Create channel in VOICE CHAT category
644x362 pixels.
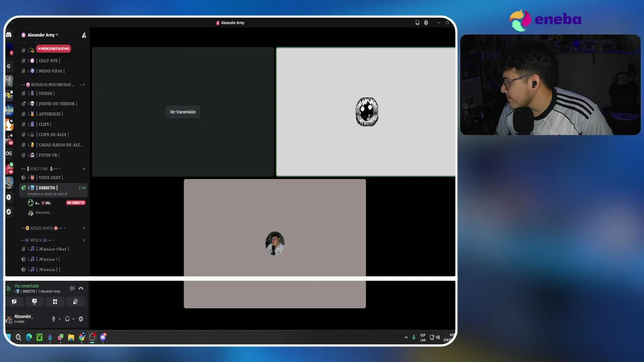click(84, 169)
